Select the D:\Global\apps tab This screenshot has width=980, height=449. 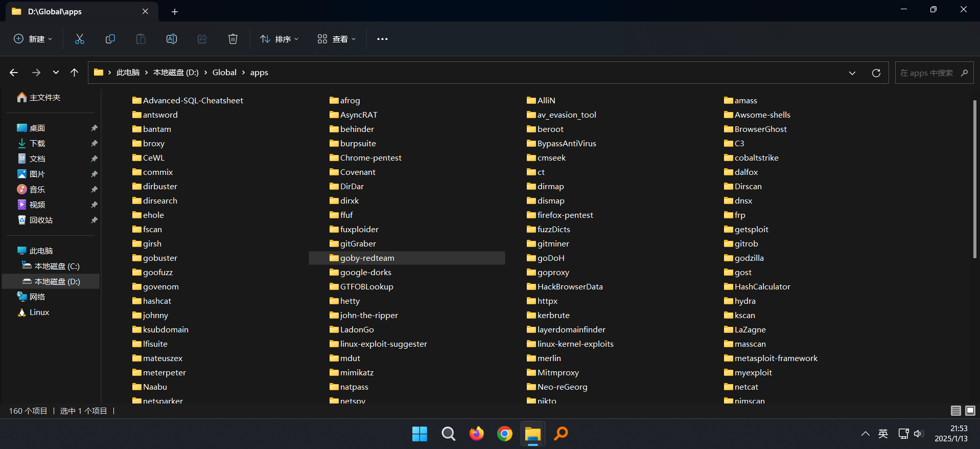click(x=82, y=11)
